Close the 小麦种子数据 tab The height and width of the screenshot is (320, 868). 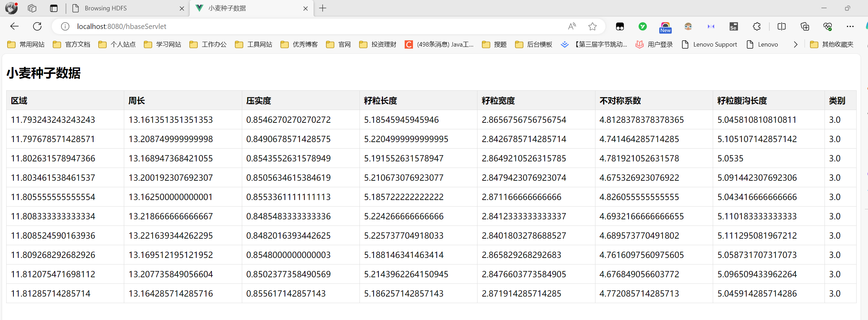(306, 8)
